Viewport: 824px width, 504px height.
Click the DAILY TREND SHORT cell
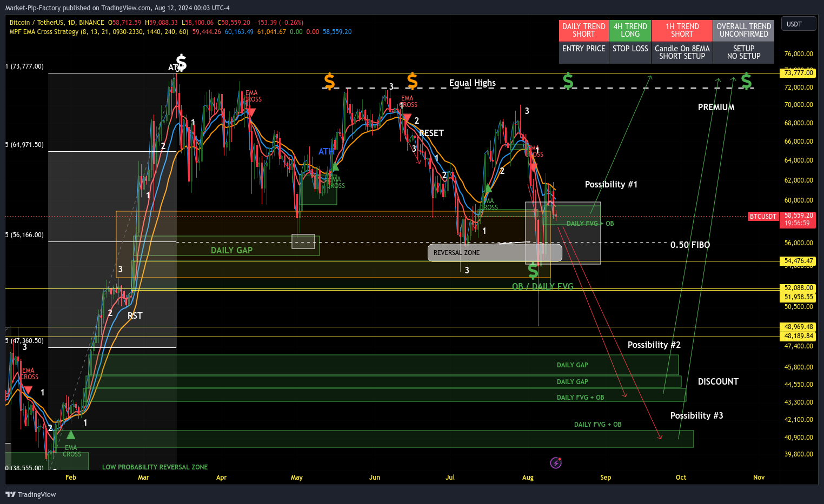[584, 30]
